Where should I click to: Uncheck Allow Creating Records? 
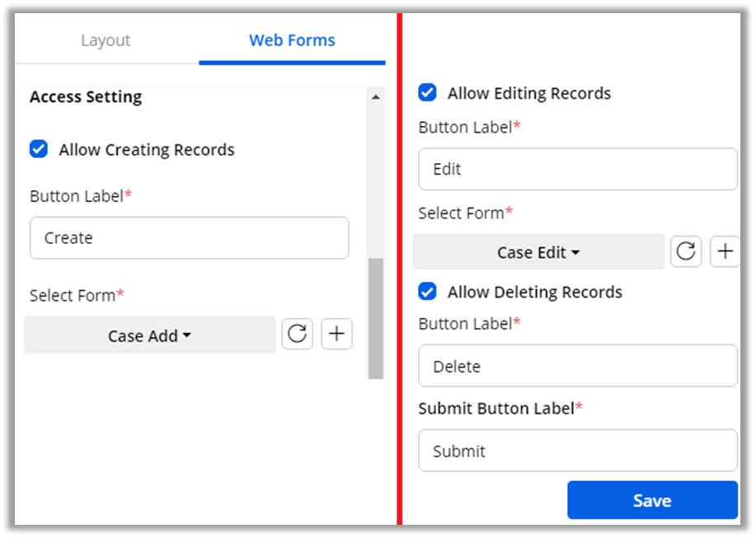click(39, 149)
